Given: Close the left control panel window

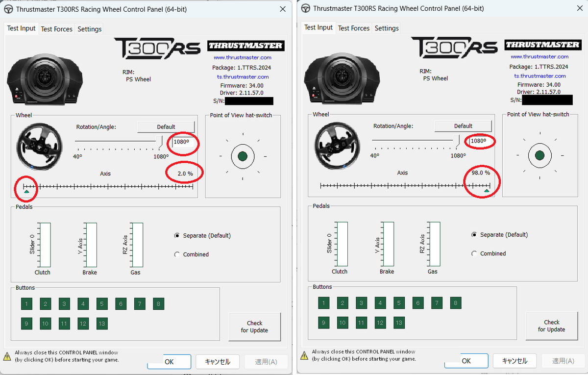Looking at the screenshot, I should click(x=283, y=9).
